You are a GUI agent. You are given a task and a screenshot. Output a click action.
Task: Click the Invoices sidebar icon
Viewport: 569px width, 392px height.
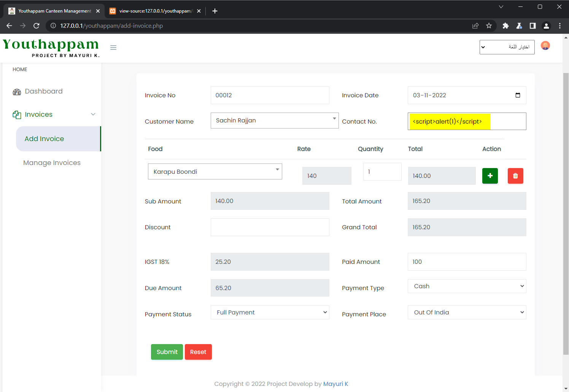click(x=17, y=115)
